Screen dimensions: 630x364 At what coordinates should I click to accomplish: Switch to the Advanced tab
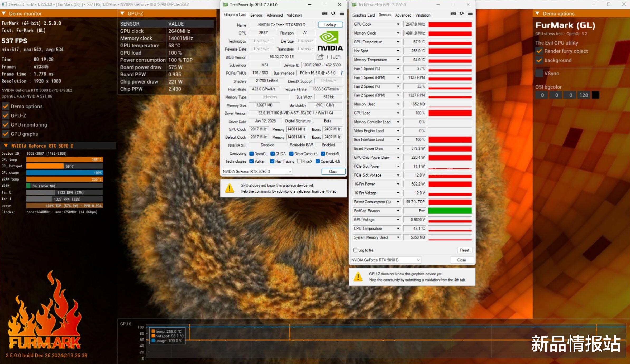click(274, 15)
